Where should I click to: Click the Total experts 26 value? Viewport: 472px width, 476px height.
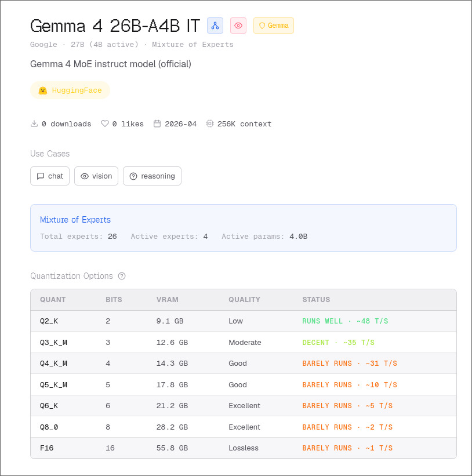[112, 237]
